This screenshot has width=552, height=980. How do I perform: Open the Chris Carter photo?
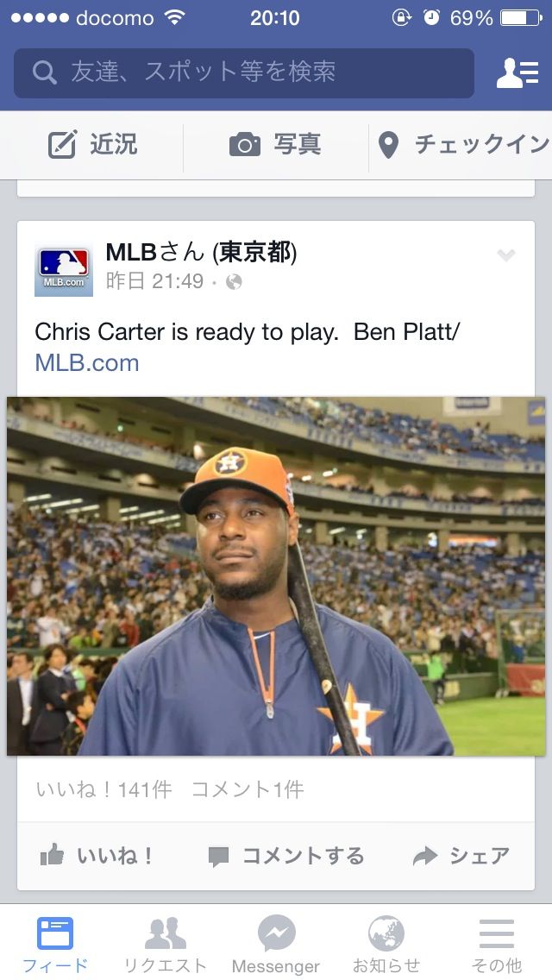point(276,576)
